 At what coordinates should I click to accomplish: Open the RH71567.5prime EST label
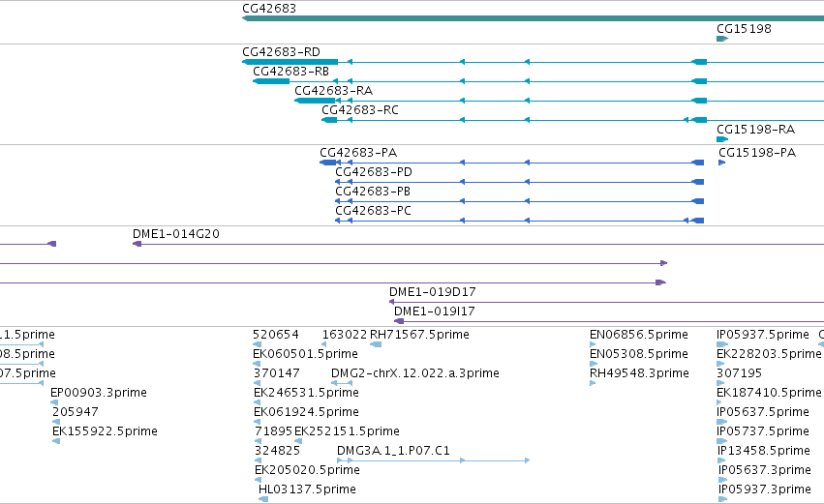[x=419, y=335]
